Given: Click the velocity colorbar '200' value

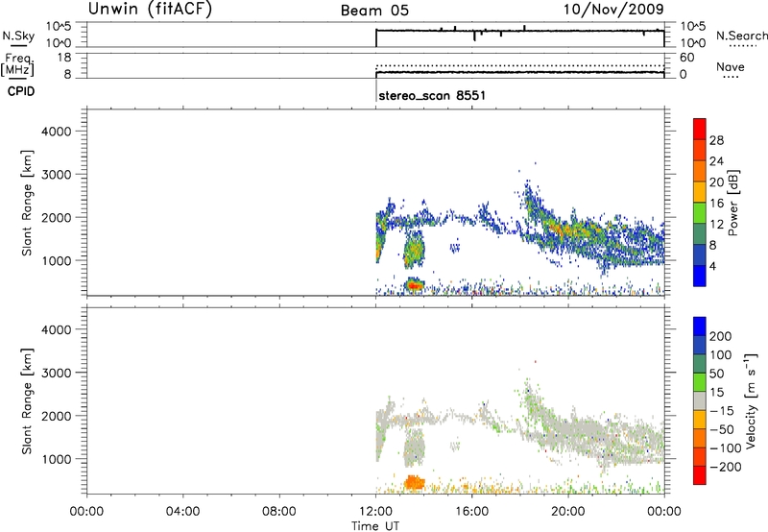Looking at the screenshot, I should click(721, 336).
